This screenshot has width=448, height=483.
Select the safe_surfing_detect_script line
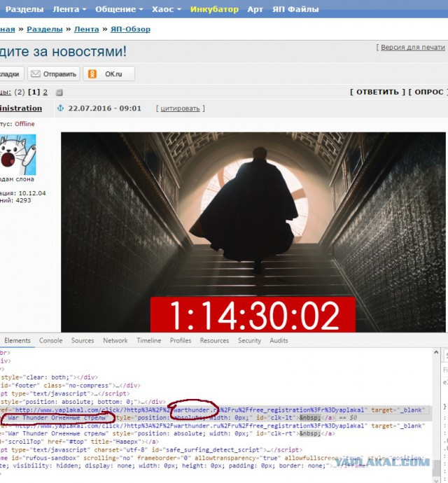(x=151, y=449)
